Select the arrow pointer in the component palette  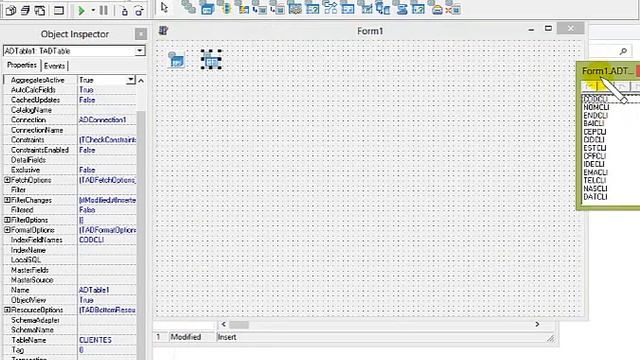164,7
